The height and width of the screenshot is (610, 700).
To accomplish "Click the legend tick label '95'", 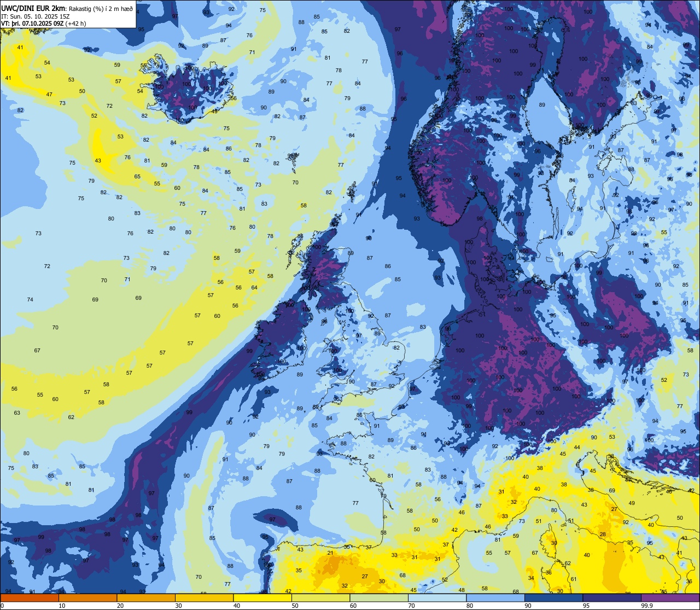I will pos(586,606).
